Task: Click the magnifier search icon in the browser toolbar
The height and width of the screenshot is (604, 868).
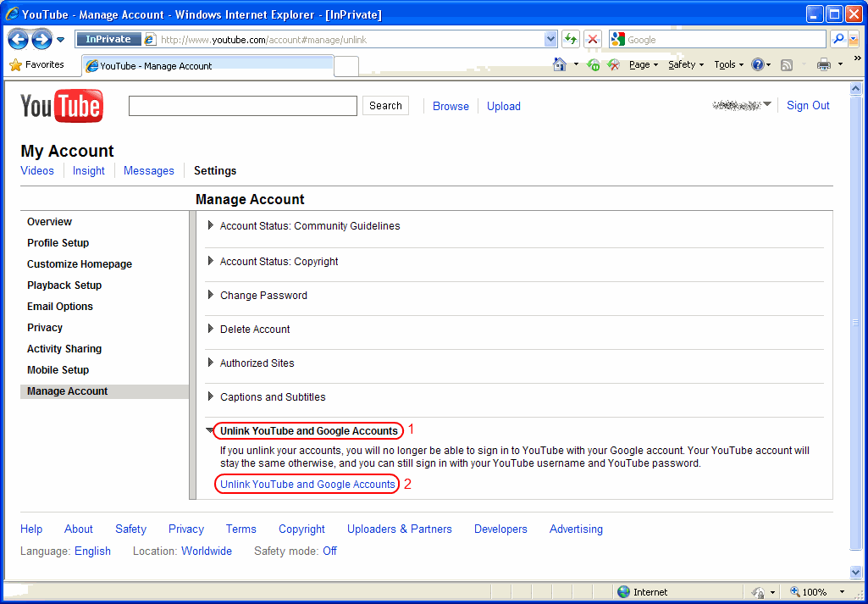Action: 838,39
